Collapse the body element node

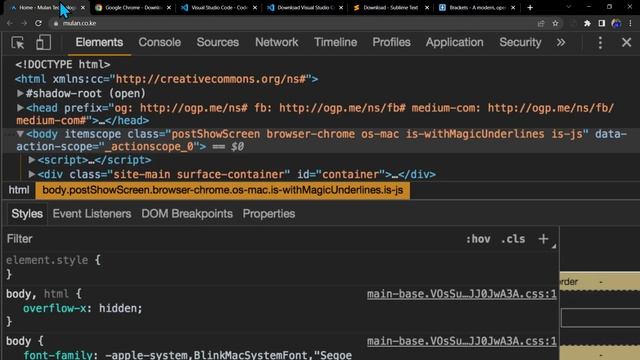tap(20, 134)
